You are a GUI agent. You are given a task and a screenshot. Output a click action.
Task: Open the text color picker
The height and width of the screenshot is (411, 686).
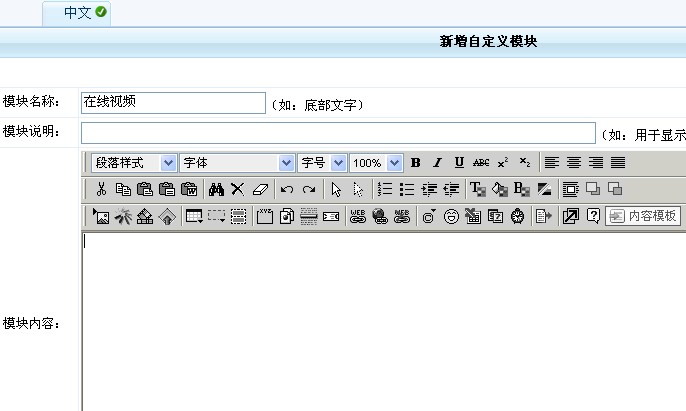(x=478, y=189)
